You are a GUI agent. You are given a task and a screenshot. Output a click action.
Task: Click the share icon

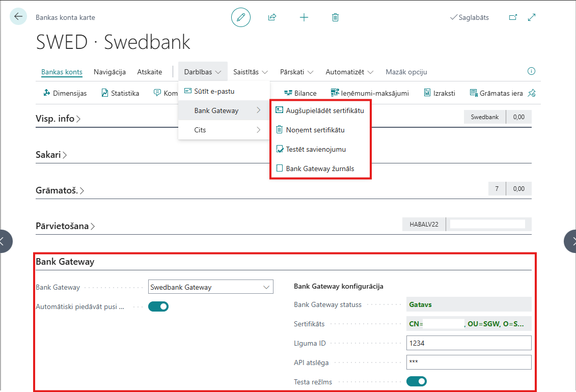[272, 17]
